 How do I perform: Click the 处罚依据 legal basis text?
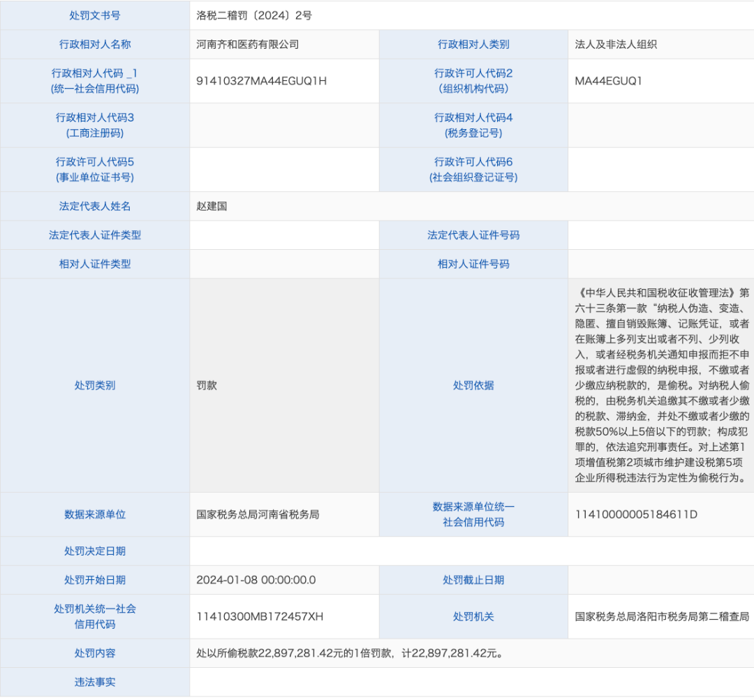660,385
